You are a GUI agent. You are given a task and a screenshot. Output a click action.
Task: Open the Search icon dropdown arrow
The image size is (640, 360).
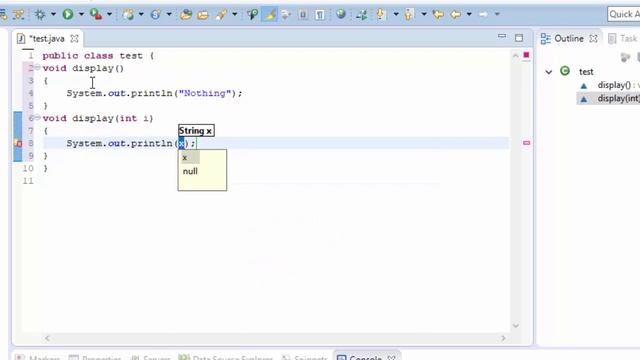point(235,15)
